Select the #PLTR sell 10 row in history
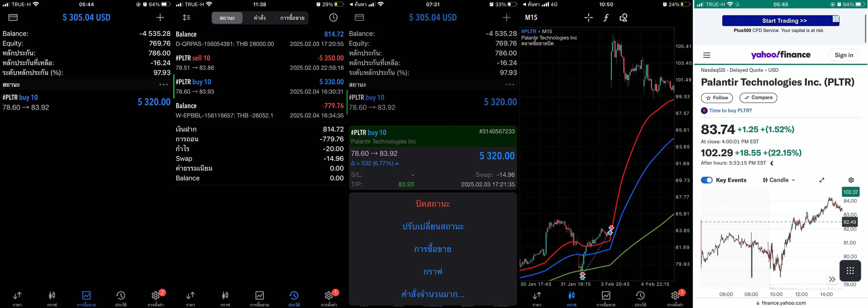 point(260,63)
